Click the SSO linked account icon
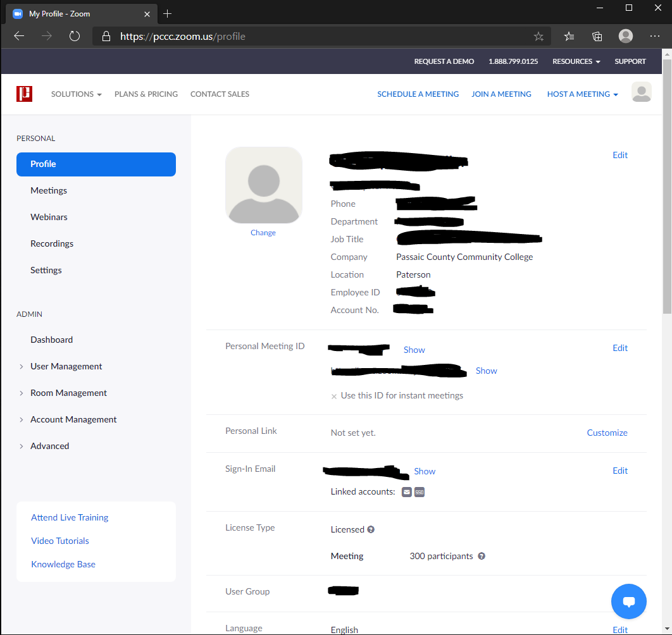Image resolution: width=672 pixels, height=635 pixels. (419, 492)
